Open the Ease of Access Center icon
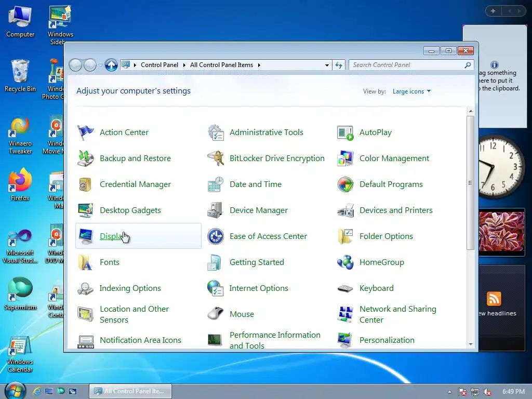This screenshot has width=532, height=399. pos(216,236)
